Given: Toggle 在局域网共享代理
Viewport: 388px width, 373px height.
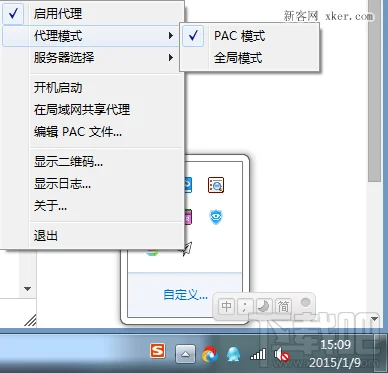Looking at the screenshot, I should [93, 110].
